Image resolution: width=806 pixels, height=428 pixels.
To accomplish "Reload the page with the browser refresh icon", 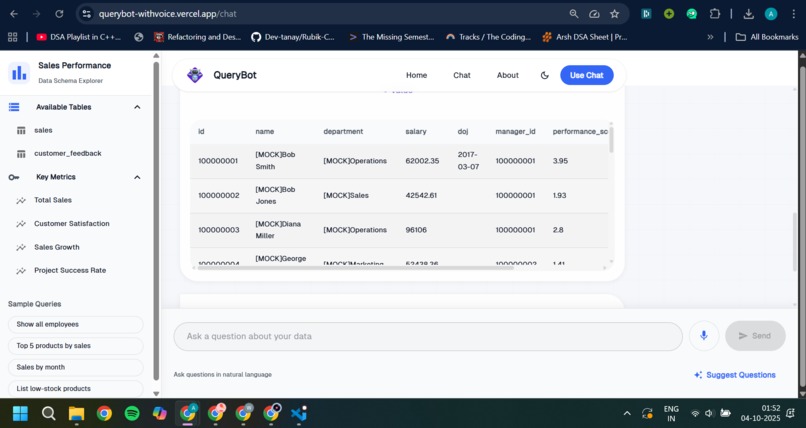I will (59, 14).
